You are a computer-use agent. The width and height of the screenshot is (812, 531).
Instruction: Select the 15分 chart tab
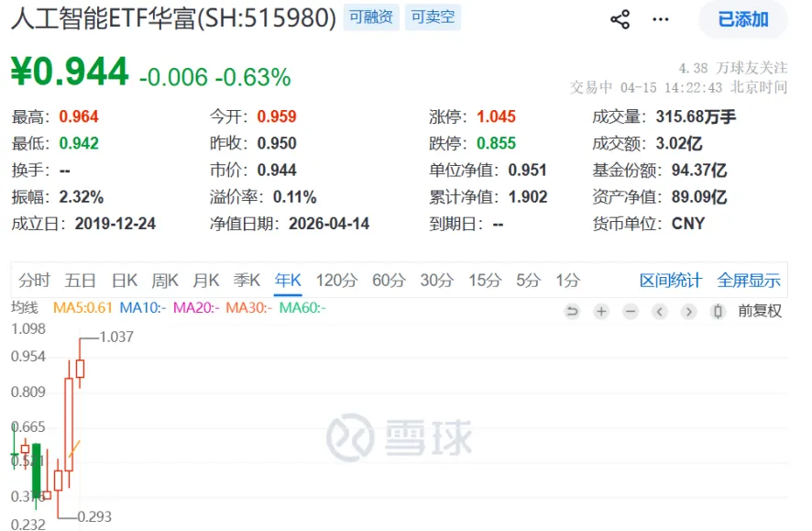[485, 281]
